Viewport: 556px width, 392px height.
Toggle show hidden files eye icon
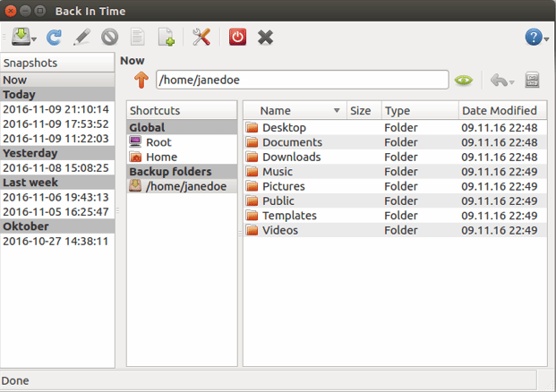(x=463, y=81)
